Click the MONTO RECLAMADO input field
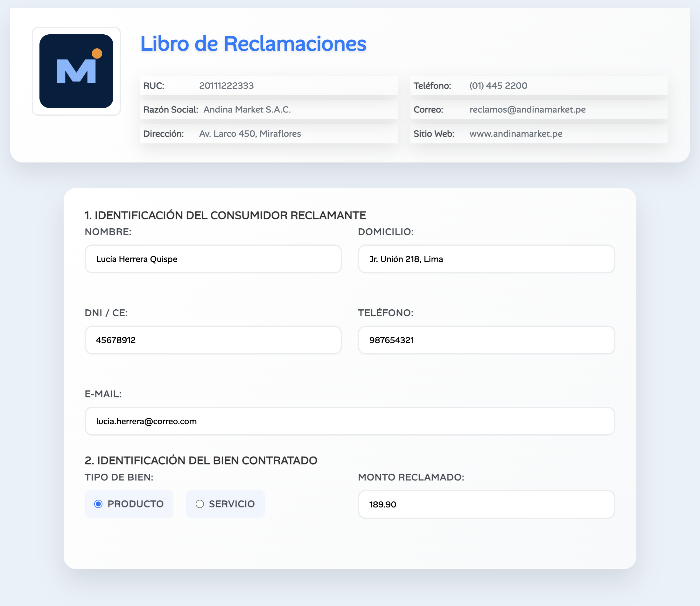 point(486,504)
